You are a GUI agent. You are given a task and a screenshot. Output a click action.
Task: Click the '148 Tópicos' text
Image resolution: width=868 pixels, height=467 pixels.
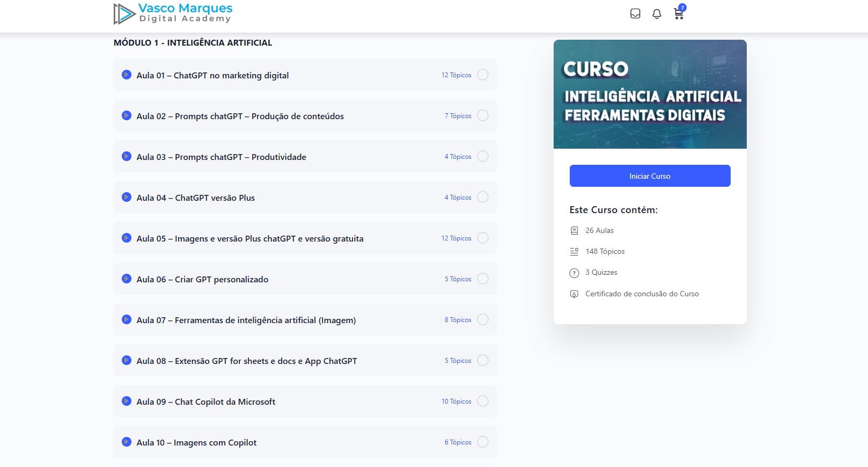605,251
